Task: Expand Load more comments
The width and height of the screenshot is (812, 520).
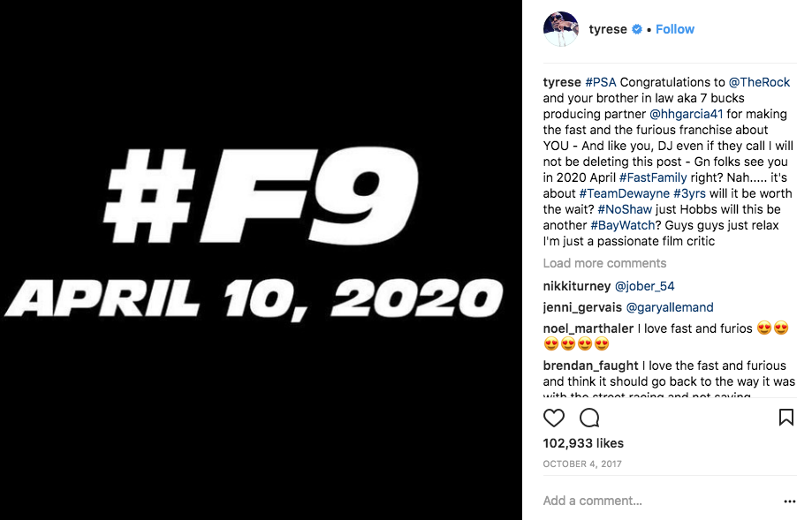Action: (x=604, y=263)
